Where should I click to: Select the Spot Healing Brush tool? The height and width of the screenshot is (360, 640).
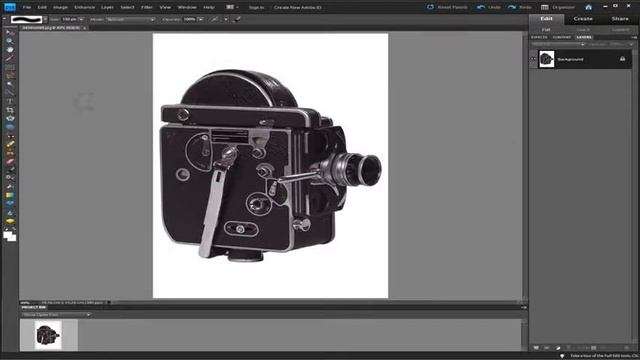[10, 144]
